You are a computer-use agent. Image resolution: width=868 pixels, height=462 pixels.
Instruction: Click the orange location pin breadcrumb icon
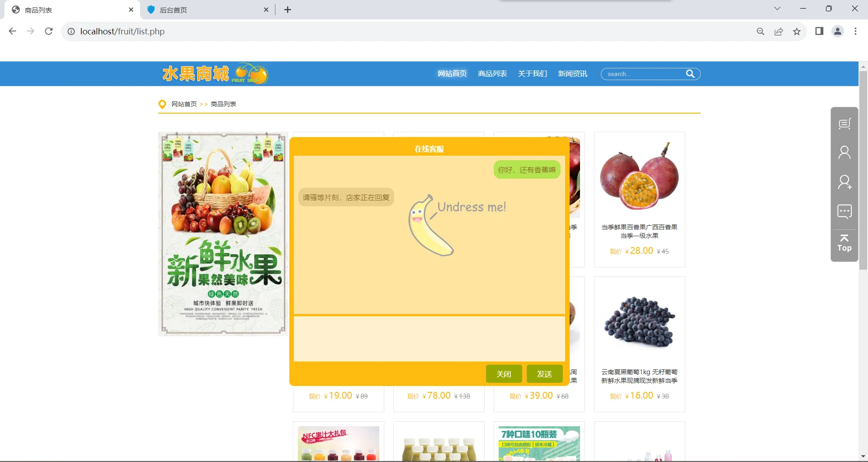(x=163, y=104)
